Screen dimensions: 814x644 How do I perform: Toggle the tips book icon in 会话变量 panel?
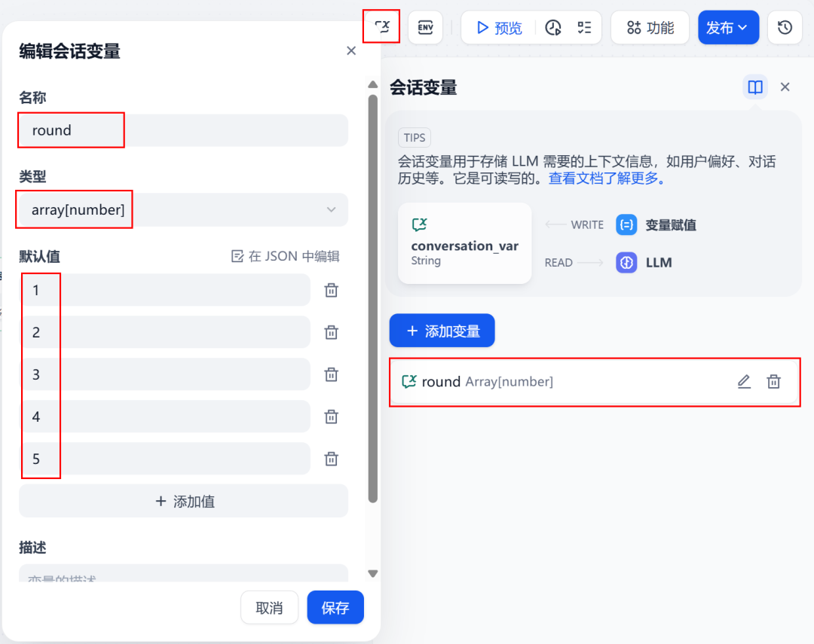(755, 87)
